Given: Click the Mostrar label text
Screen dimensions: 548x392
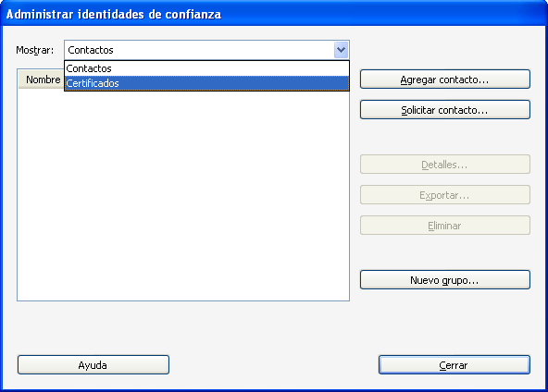Looking at the screenshot, I should (35, 50).
